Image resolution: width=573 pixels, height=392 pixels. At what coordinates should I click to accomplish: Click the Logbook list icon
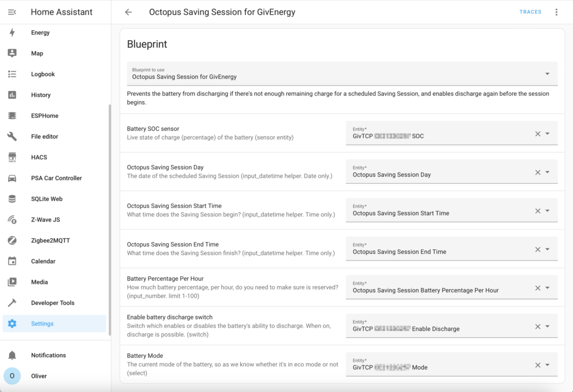[x=12, y=74]
